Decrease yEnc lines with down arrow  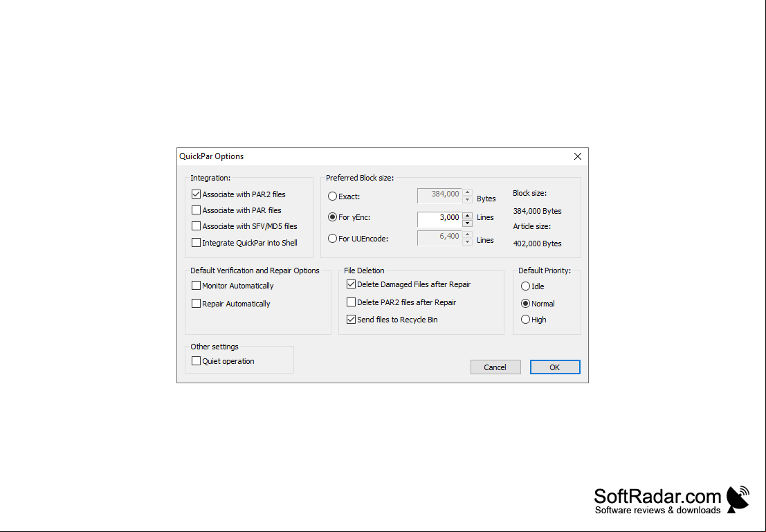[x=468, y=223]
